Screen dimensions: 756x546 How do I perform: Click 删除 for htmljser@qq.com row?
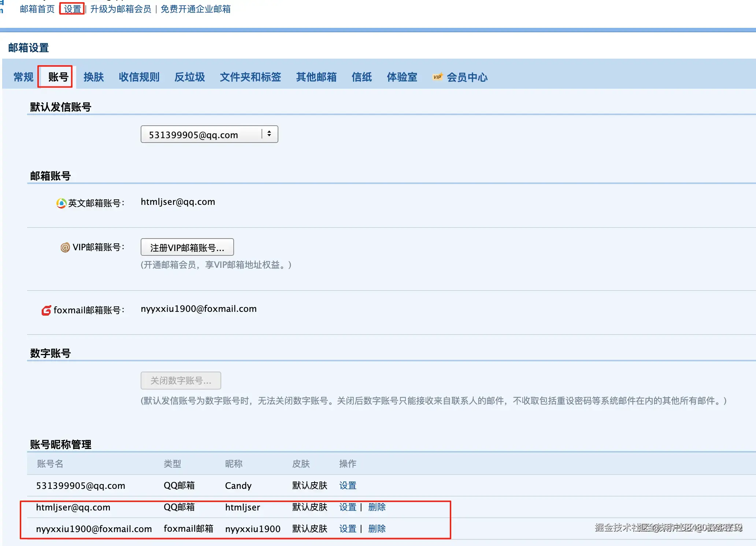pyautogui.click(x=377, y=507)
